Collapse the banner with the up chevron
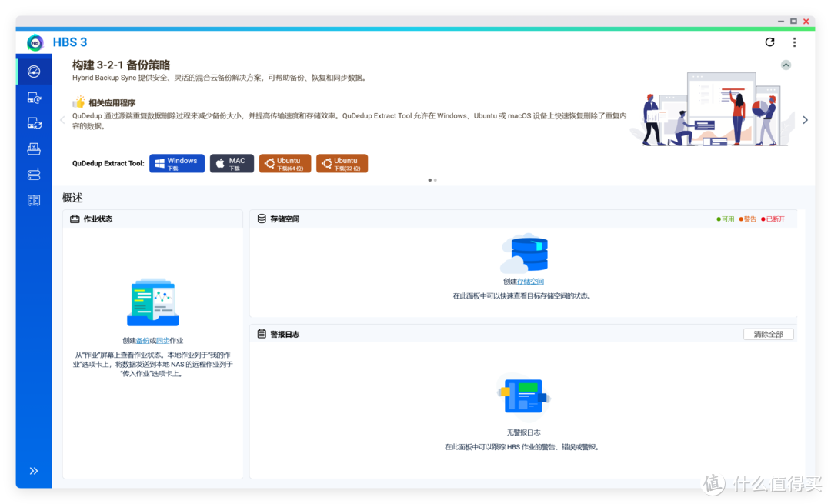 [x=786, y=65]
